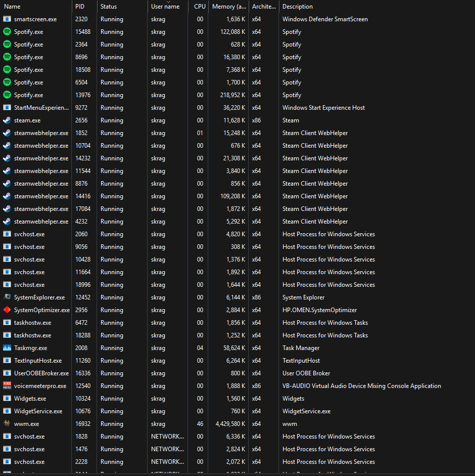Viewport: 475px width, 476px height.
Task: Click the TextInputHost.exe icon
Action: [7, 360]
